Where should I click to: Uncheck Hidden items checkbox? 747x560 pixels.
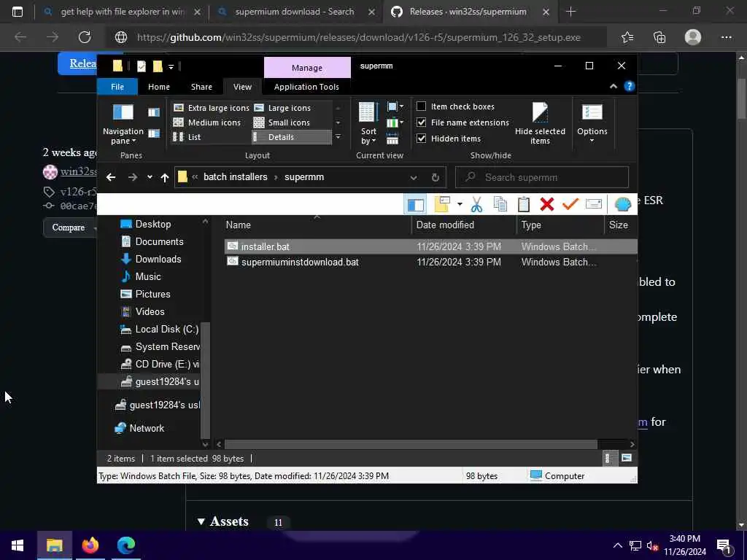(x=421, y=139)
